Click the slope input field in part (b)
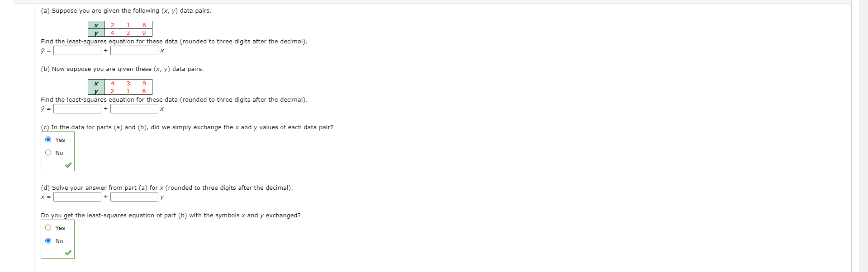 coord(134,109)
